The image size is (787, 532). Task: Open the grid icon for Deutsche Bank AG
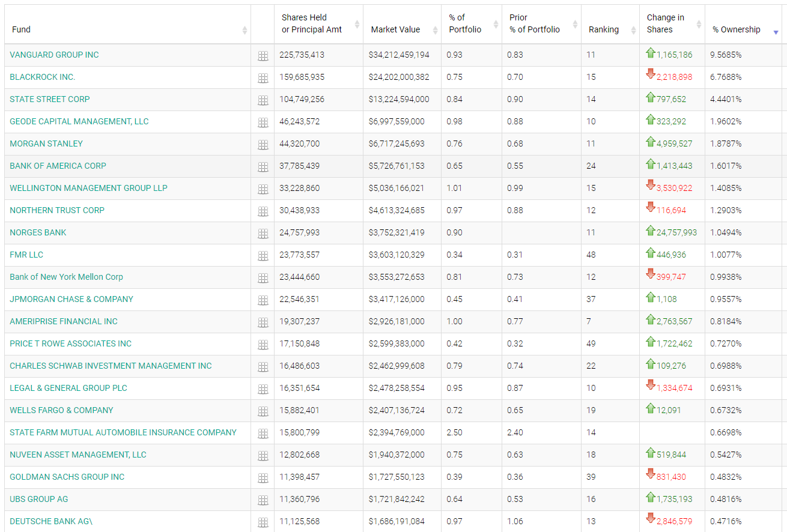pos(263,522)
